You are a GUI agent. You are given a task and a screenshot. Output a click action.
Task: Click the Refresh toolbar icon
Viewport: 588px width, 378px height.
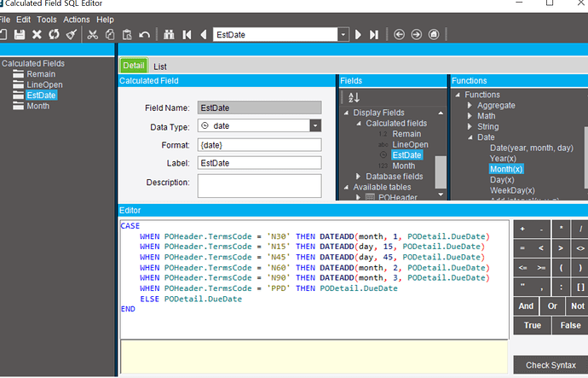(54, 35)
